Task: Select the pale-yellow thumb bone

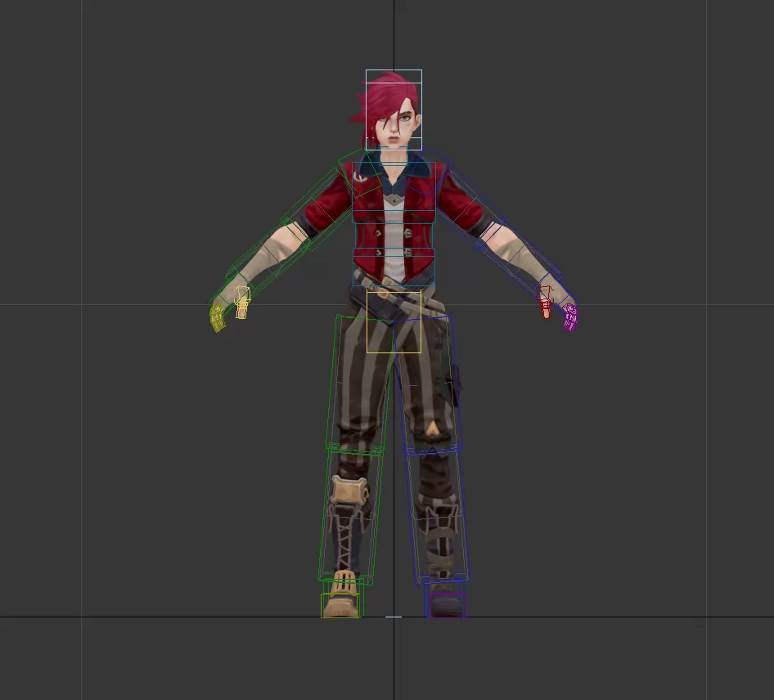Action: (242, 303)
